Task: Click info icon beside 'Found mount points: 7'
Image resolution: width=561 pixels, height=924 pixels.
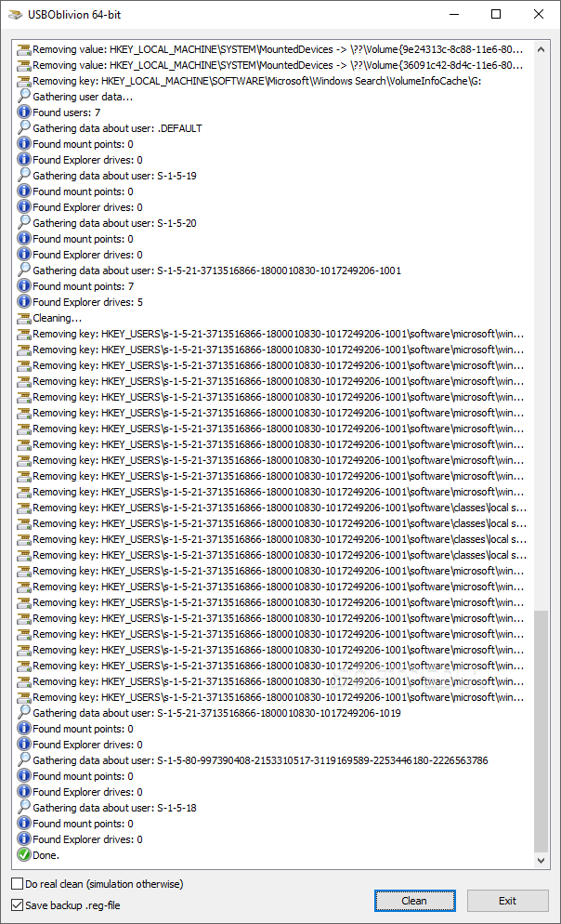Action: pyautogui.click(x=24, y=285)
